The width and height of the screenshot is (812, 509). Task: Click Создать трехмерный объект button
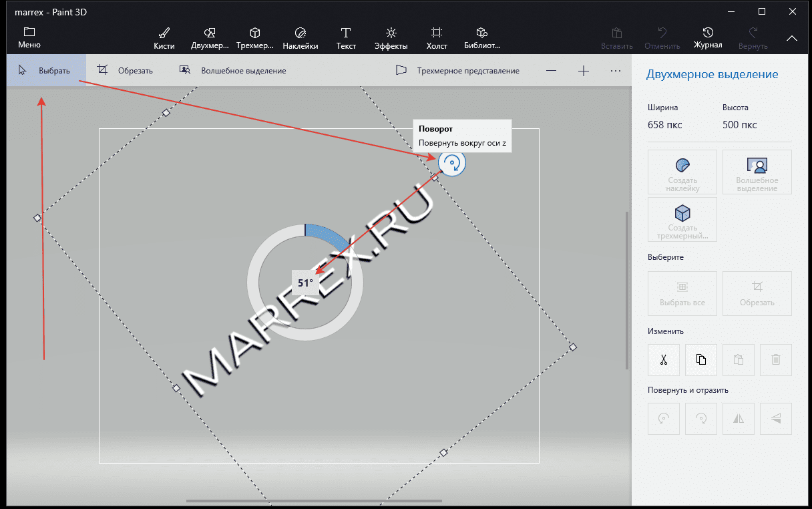[x=682, y=220]
